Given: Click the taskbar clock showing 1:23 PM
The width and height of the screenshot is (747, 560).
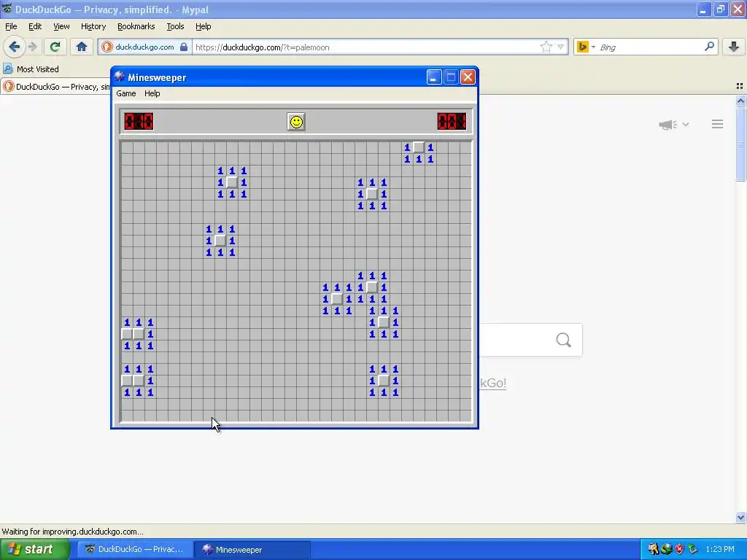Looking at the screenshot, I should 720,550.
